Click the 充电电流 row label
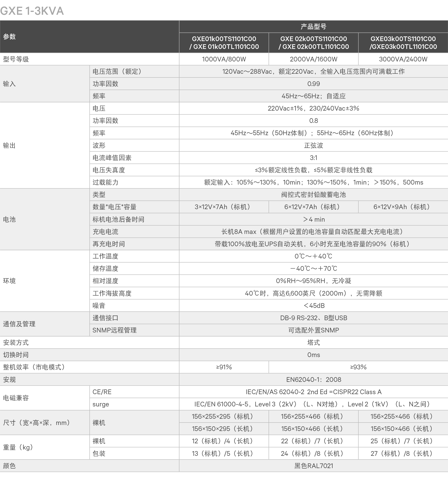The height and width of the screenshot is (492, 448). (x=105, y=232)
